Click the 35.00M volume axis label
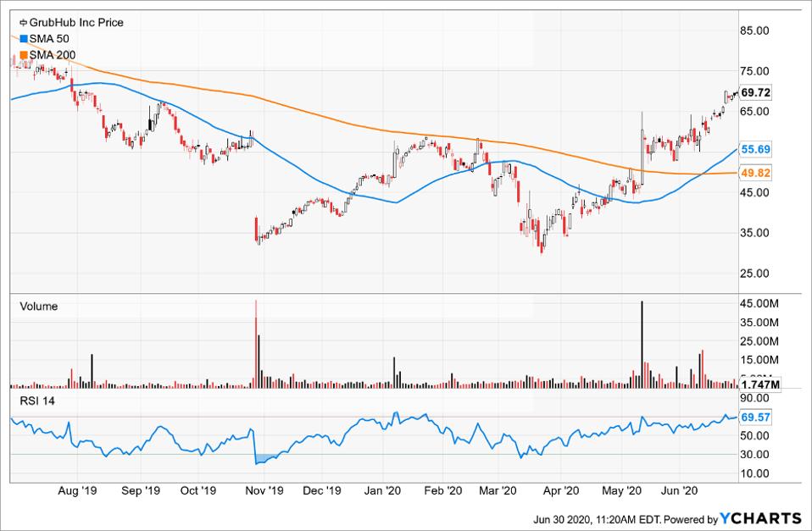Screen dimensions: 812x531 759,323
